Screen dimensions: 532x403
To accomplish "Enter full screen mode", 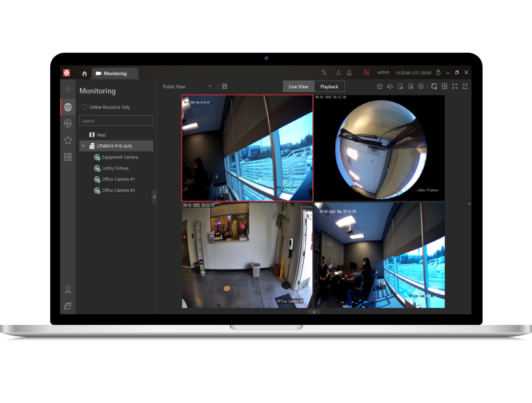I will point(454,87).
